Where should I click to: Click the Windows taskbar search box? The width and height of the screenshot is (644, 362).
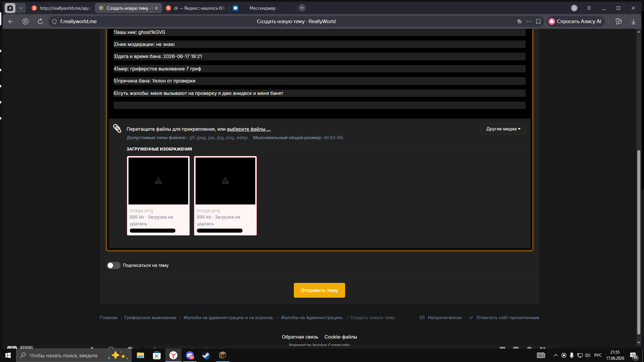click(x=73, y=355)
